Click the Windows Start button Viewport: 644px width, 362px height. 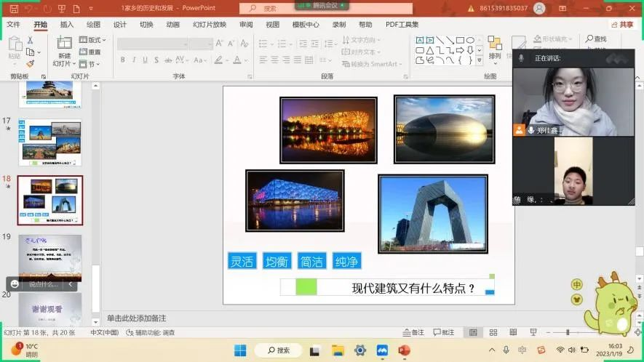[x=240, y=350]
